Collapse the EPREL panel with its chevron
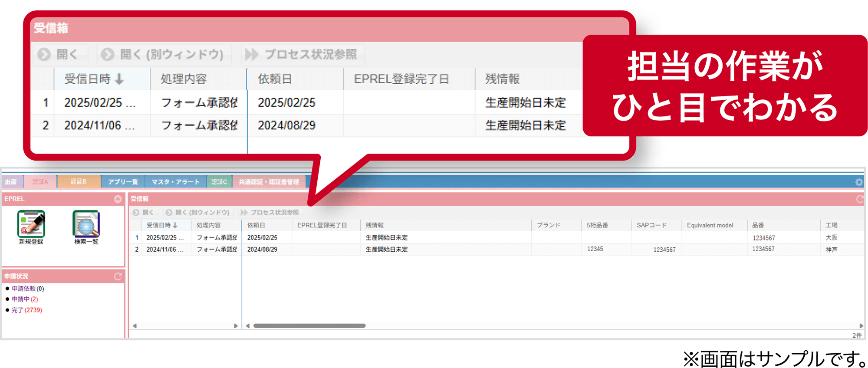This screenshot has width=868, height=368. (118, 199)
